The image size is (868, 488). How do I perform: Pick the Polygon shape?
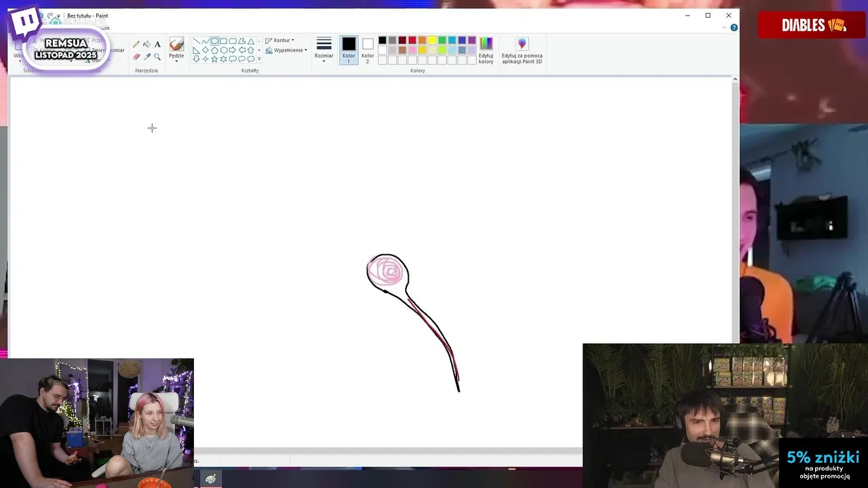click(242, 41)
